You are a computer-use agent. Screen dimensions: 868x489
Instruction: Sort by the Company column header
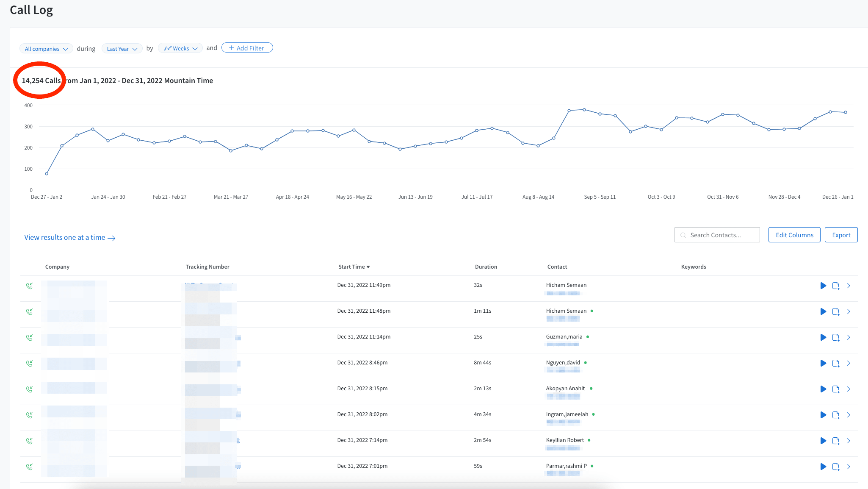click(57, 267)
